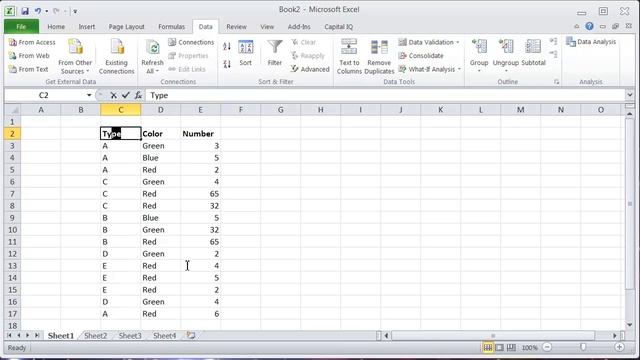The image size is (640, 360).
Task: Click the Subtotal icon
Action: tap(533, 47)
